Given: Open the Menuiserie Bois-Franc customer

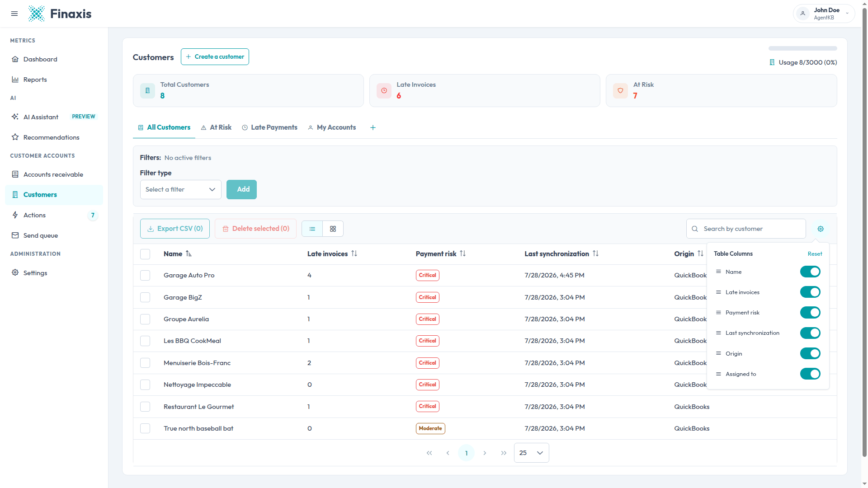Looking at the screenshot, I should [197, 363].
